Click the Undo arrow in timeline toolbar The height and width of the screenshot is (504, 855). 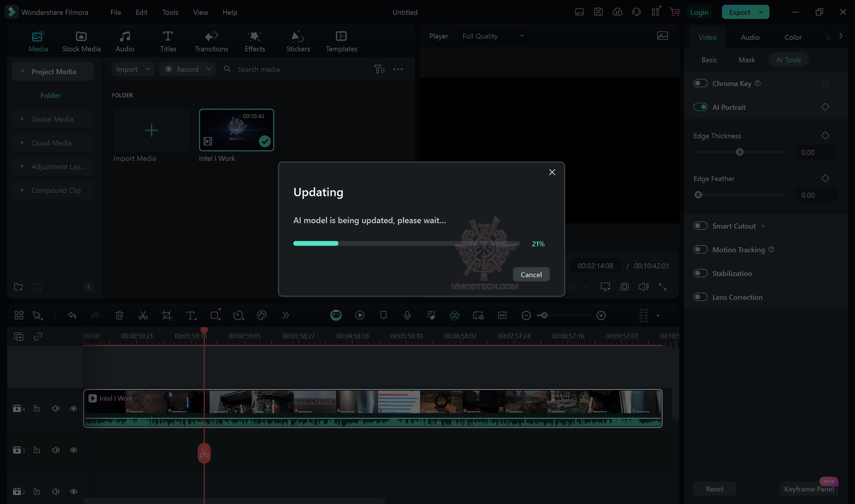point(72,316)
